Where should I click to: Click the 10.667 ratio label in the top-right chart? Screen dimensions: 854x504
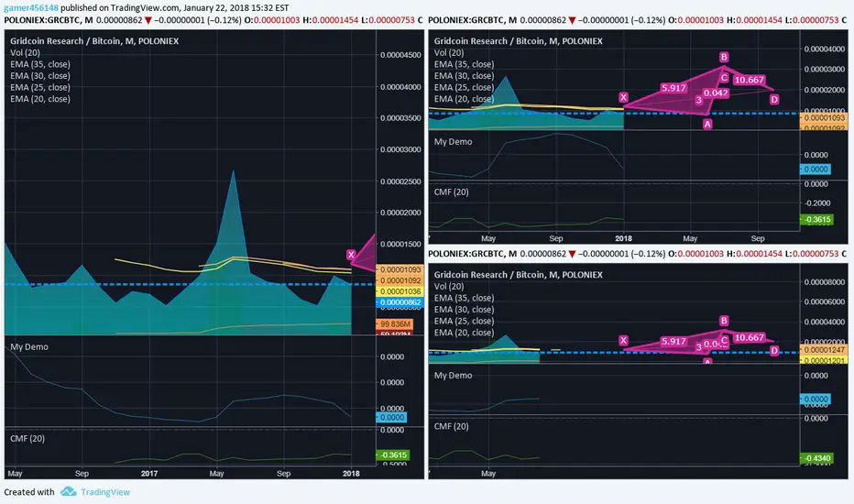(x=749, y=80)
